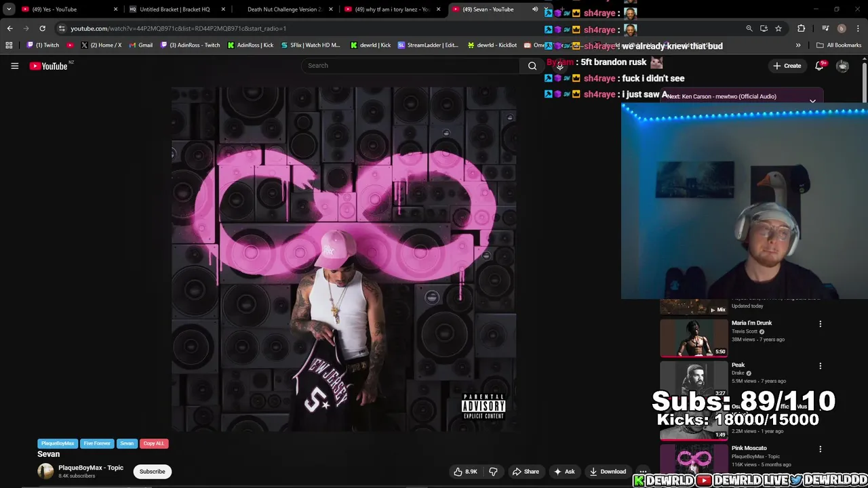868x488 pixels.
Task: Open more actions ellipsis beside Download
Action: point(643,472)
